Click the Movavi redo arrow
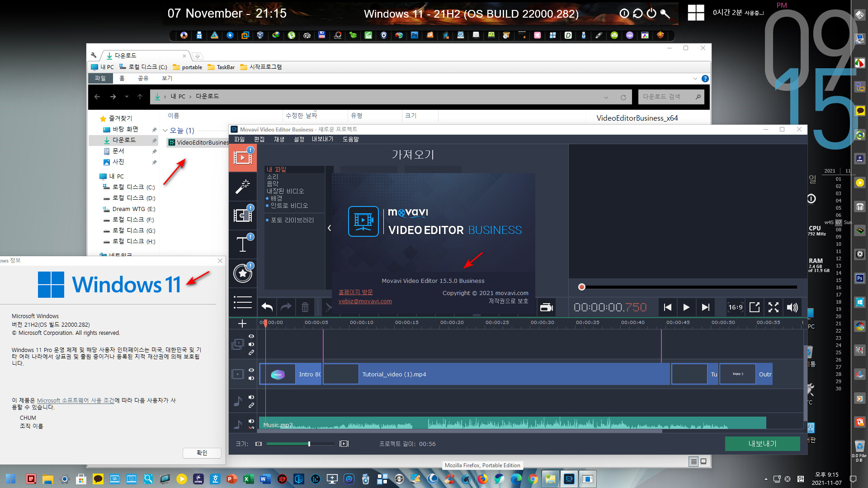Image resolution: width=868 pixels, height=488 pixels. [286, 307]
